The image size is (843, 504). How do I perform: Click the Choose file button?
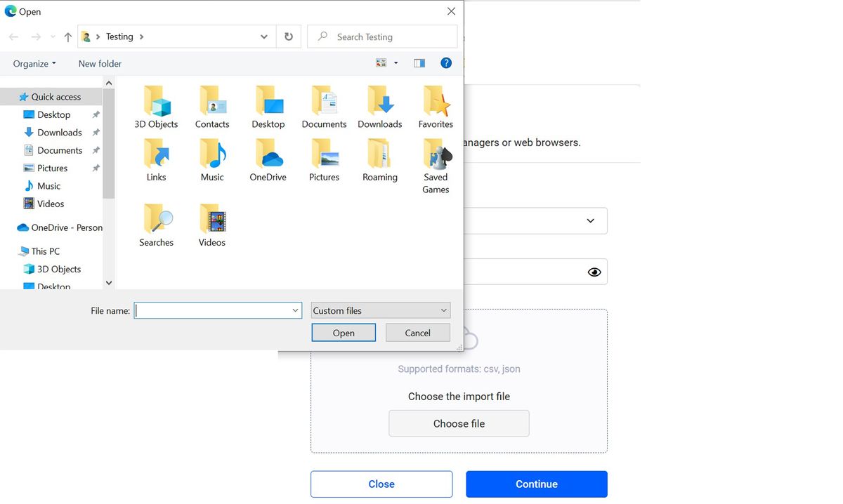[x=459, y=423]
